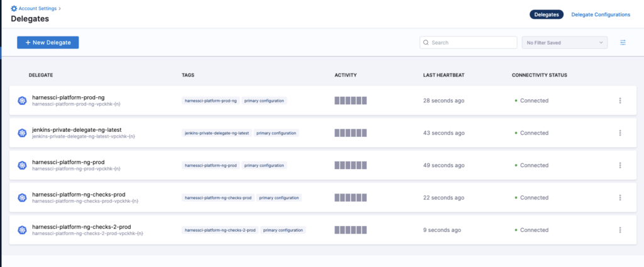Click primary configuration tag in harnessci-platform-ng-prod row
Image resolution: width=644 pixels, height=267 pixels.
coord(264,165)
